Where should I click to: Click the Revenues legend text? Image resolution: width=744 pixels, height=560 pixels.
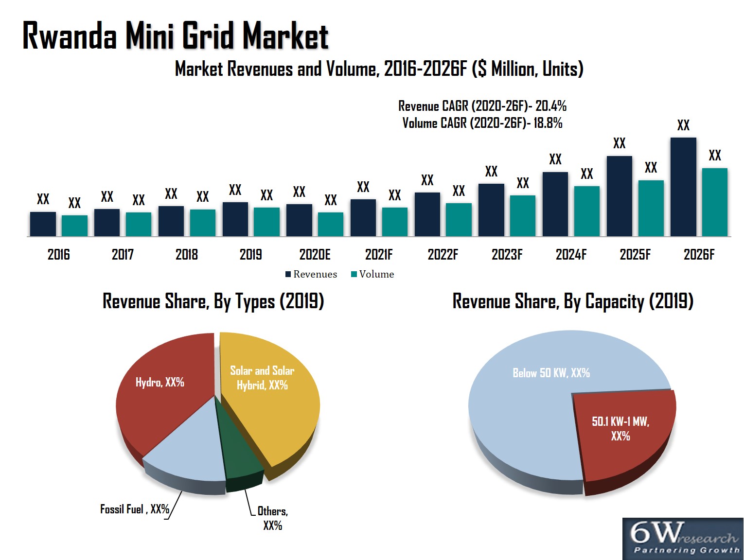[x=315, y=274]
